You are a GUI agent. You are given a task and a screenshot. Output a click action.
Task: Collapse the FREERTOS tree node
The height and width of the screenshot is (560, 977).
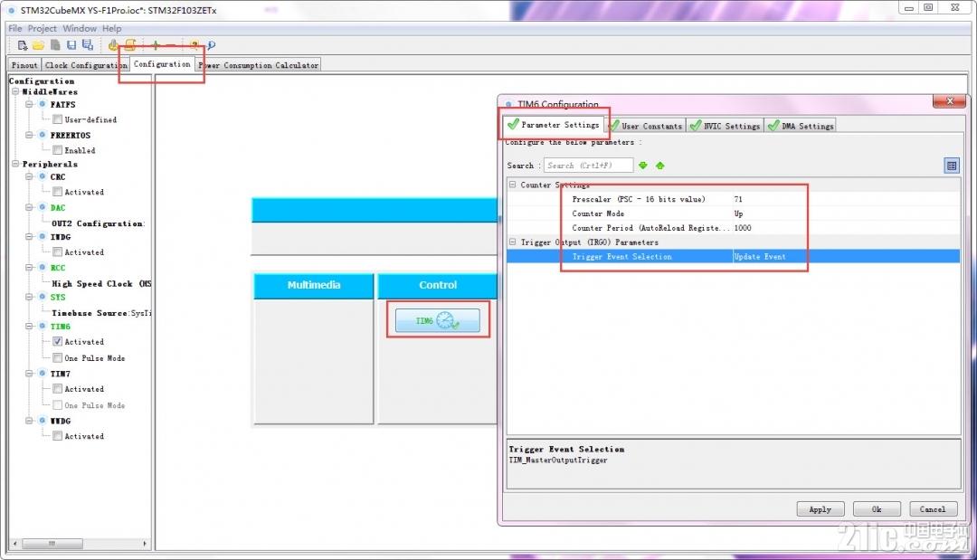[x=29, y=135]
